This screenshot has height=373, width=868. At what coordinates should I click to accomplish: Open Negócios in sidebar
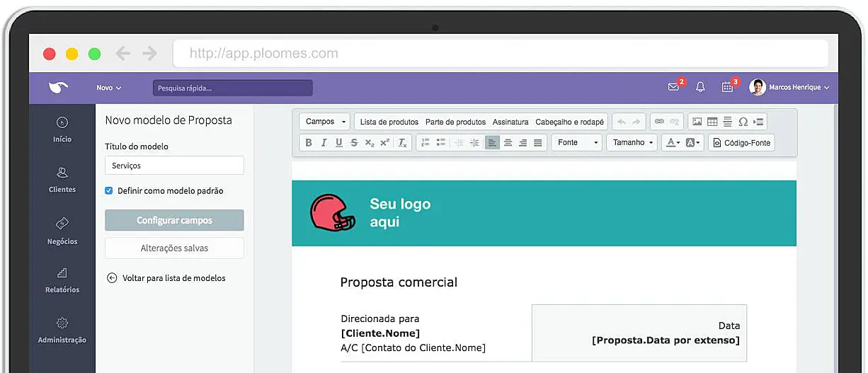(62, 231)
